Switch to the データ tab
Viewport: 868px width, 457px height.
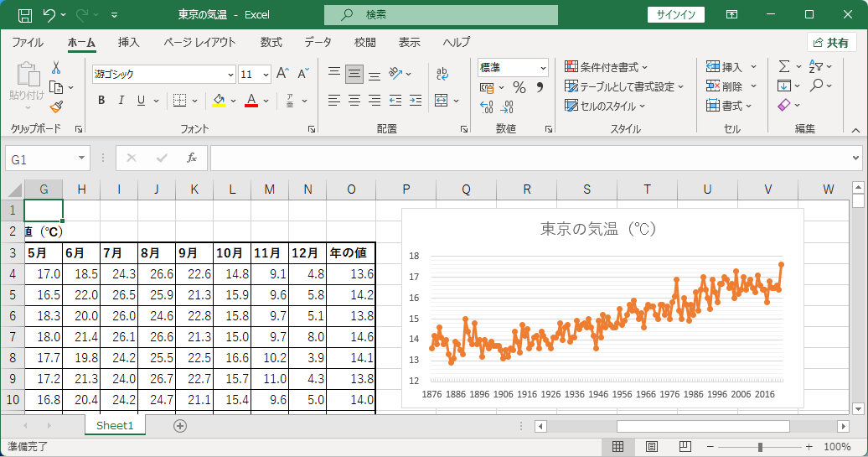[318, 43]
